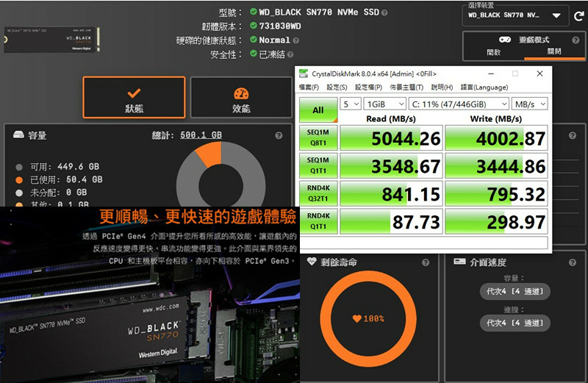Turn gaming mode off with 關閉

(x=554, y=51)
